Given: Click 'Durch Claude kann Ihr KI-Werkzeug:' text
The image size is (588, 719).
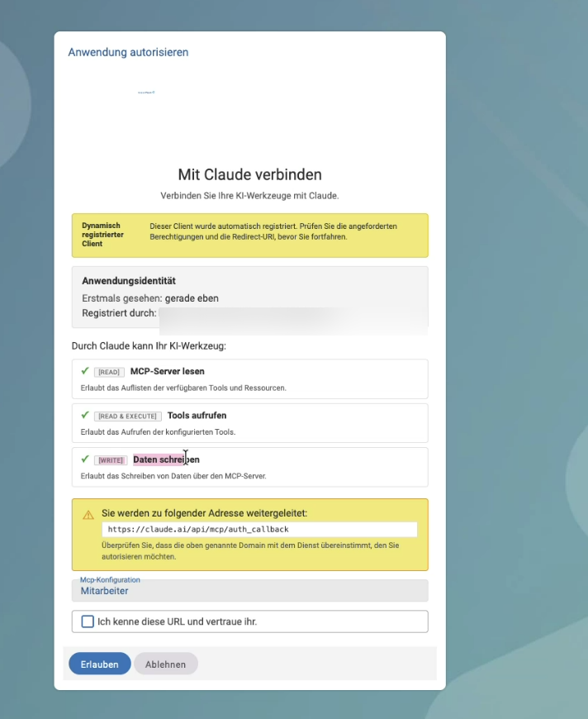Looking at the screenshot, I should tap(149, 345).
